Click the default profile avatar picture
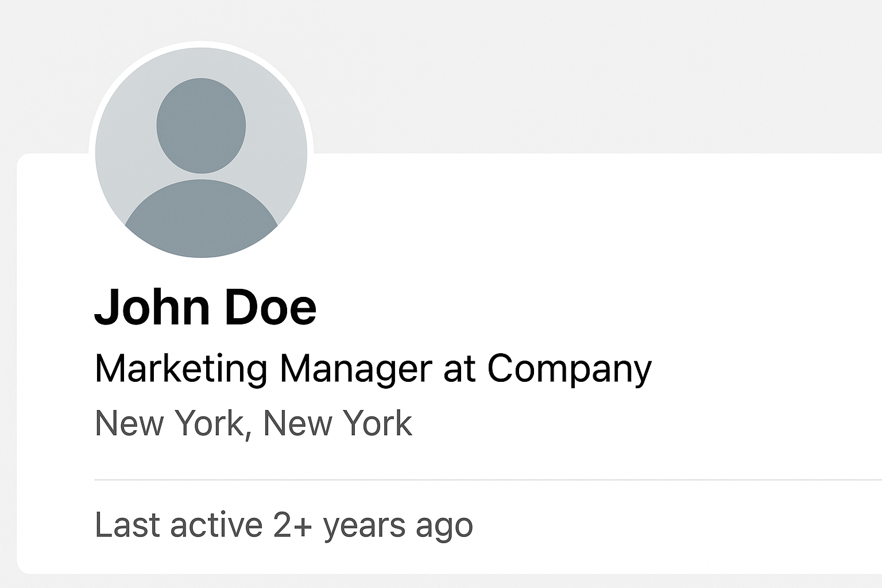Screen dimensions: 882x588 click(x=201, y=153)
